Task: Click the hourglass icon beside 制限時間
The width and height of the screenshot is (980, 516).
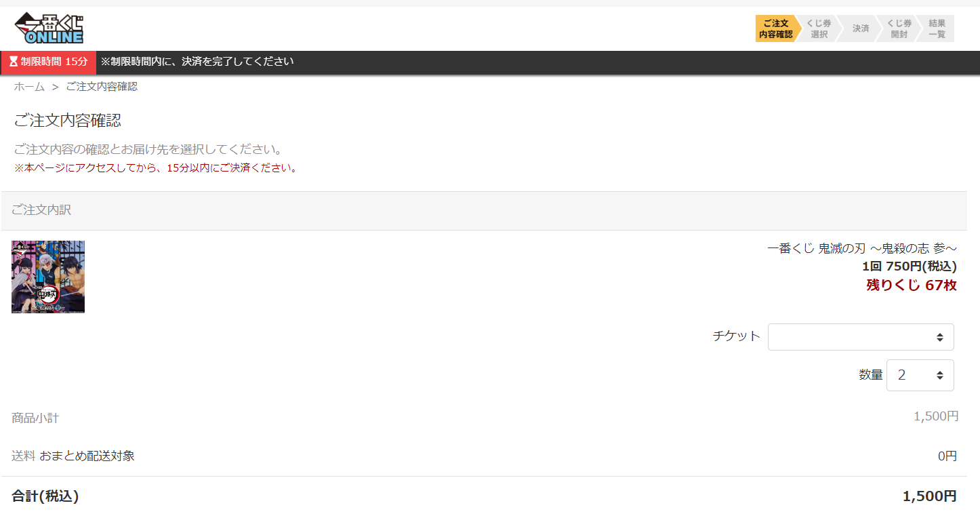Action: click(13, 62)
